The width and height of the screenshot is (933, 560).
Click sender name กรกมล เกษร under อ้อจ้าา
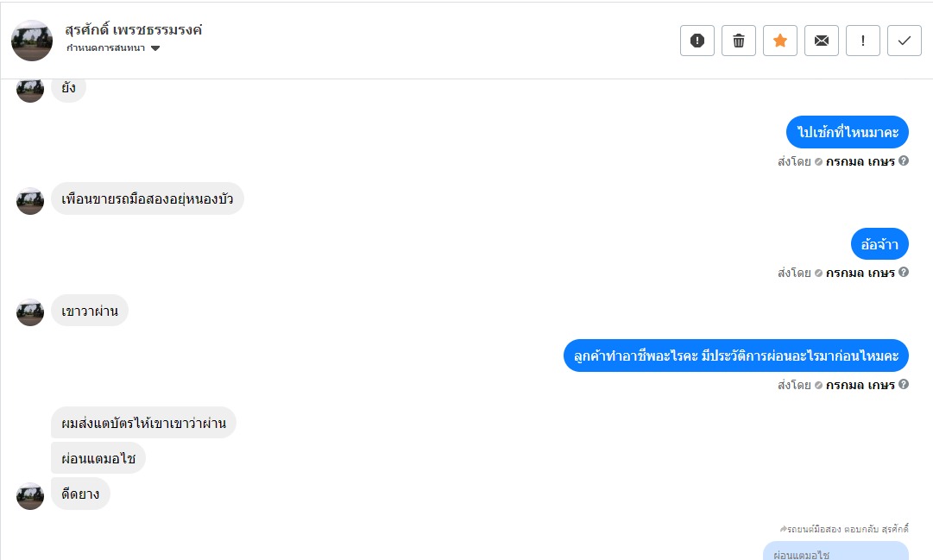click(860, 273)
